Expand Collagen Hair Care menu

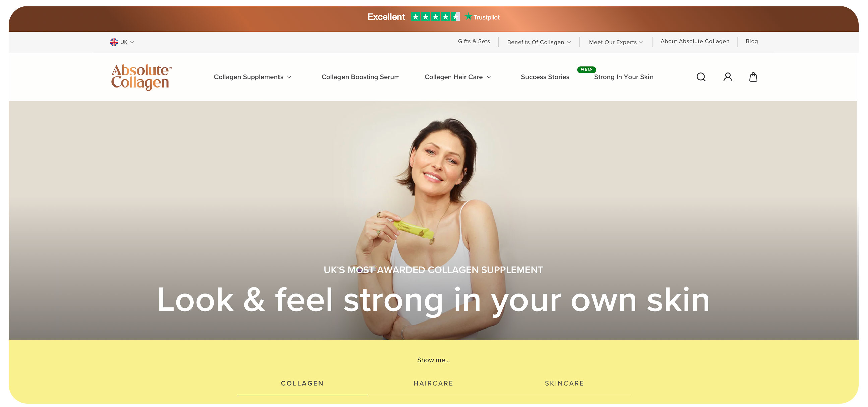click(x=457, y=77)
